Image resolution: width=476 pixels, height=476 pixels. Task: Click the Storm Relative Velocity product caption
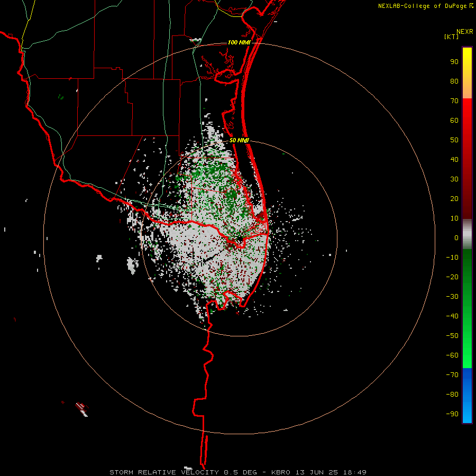(238, 472)
